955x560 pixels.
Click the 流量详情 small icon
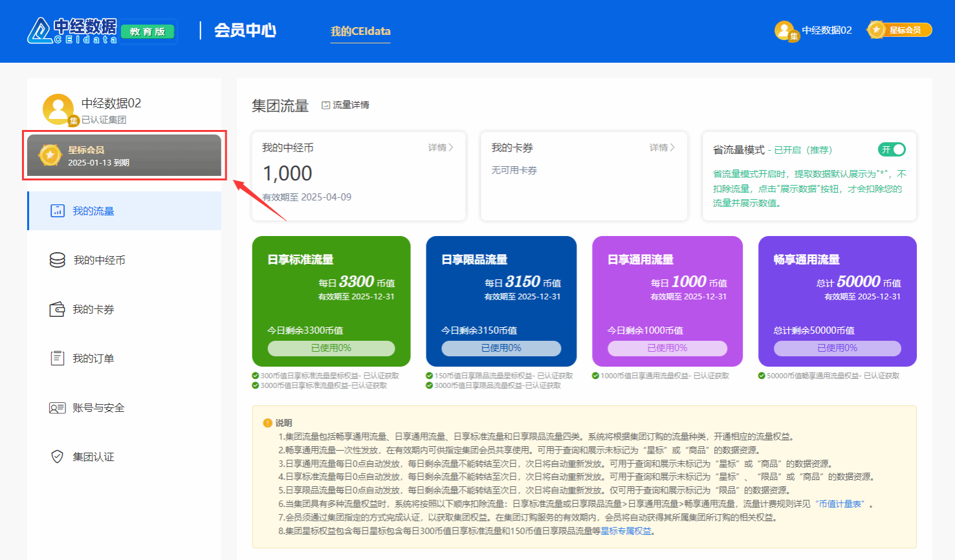[x=325, y=105]
